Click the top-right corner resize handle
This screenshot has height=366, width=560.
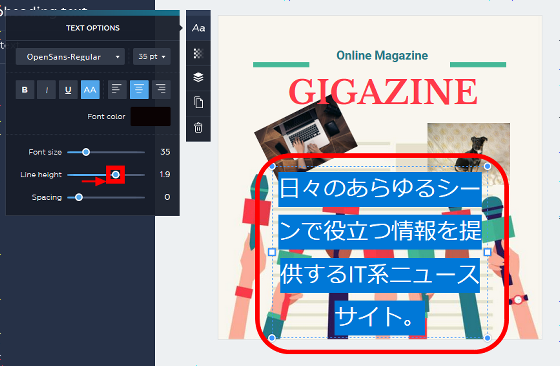(488, 167)
